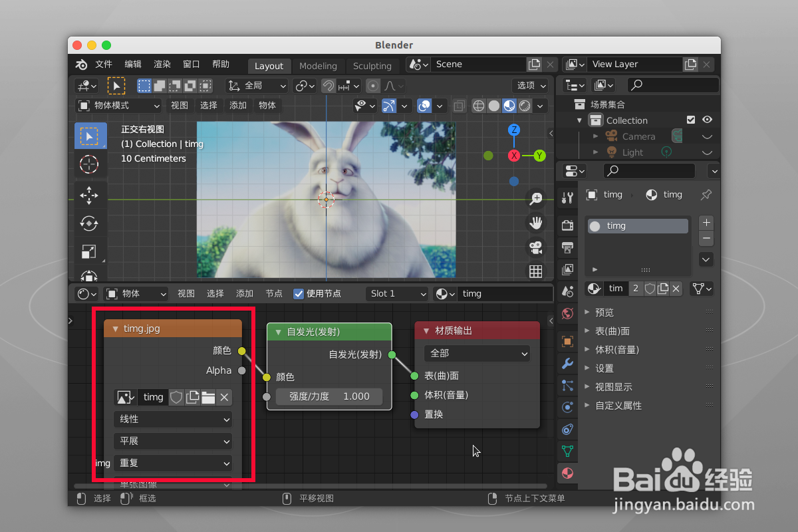This screenshot has height=532, width=798.
Task: Toggle Camera visibility in the outliner
Action: tap(707, 136)
